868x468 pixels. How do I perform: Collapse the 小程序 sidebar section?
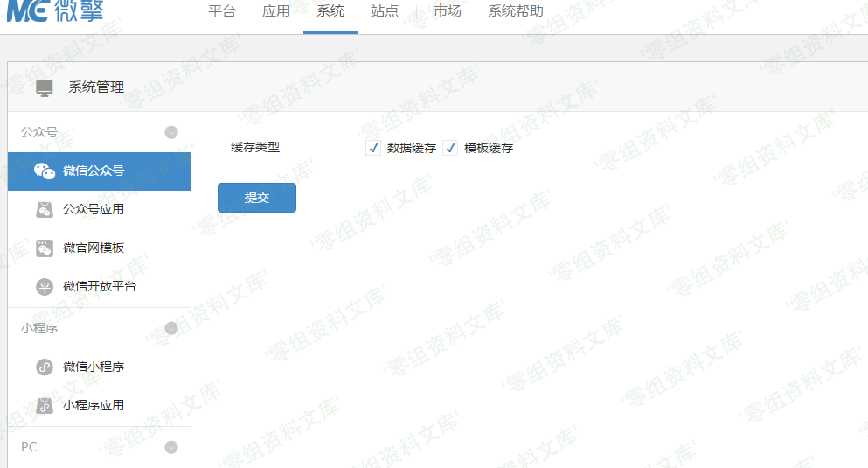click(x=171, y=329)
